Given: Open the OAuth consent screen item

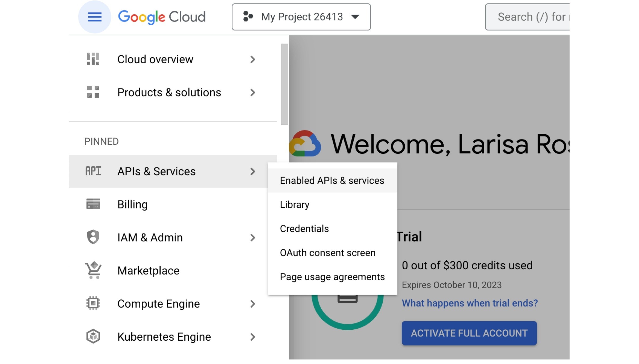Looking at the screenshot, I should pos(332,253).
